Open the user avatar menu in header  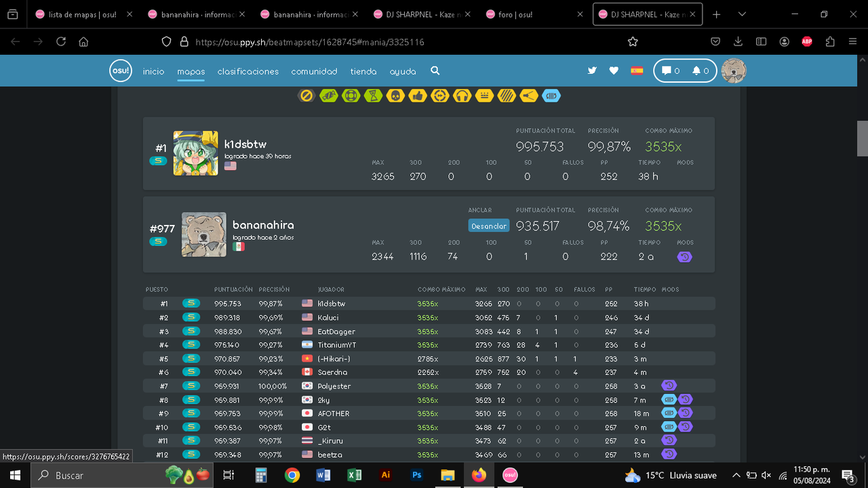pos(734,70)
